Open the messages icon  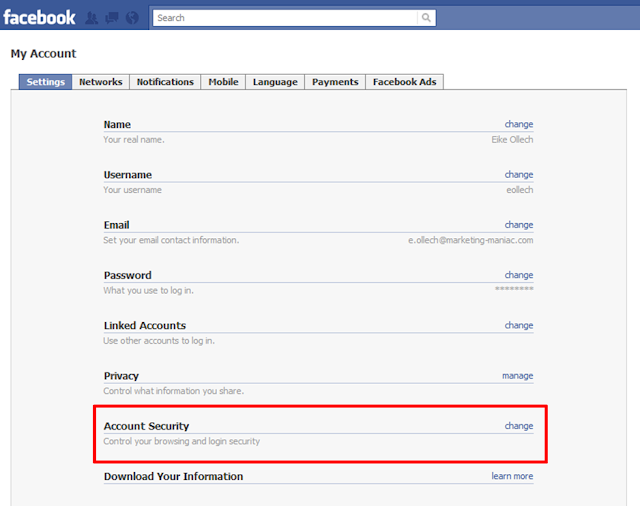111,18
